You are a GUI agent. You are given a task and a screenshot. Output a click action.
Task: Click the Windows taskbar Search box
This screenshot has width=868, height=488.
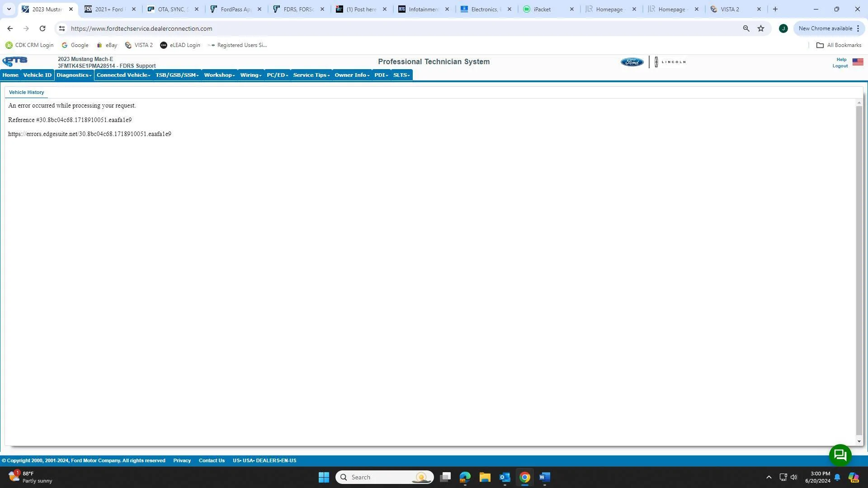(x=384, y=477)
